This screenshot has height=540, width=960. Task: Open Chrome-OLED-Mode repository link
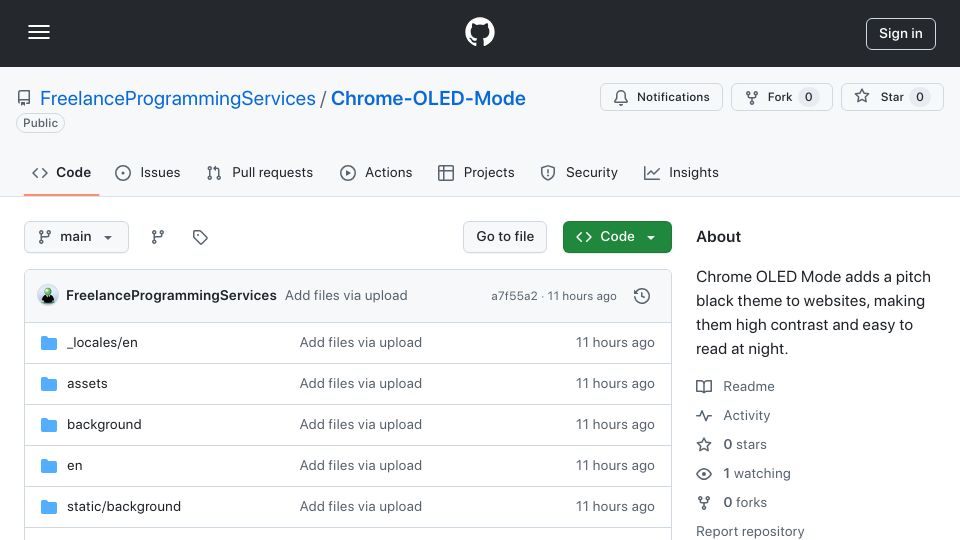click(x=428, y=99)
